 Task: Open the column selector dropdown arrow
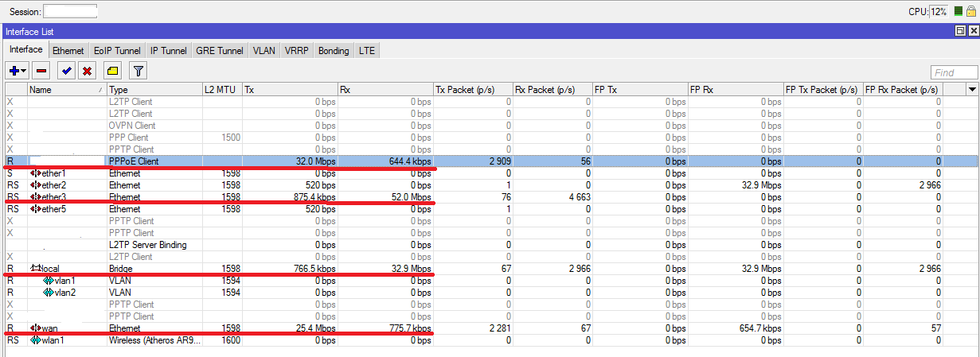[x=971, y=89]
